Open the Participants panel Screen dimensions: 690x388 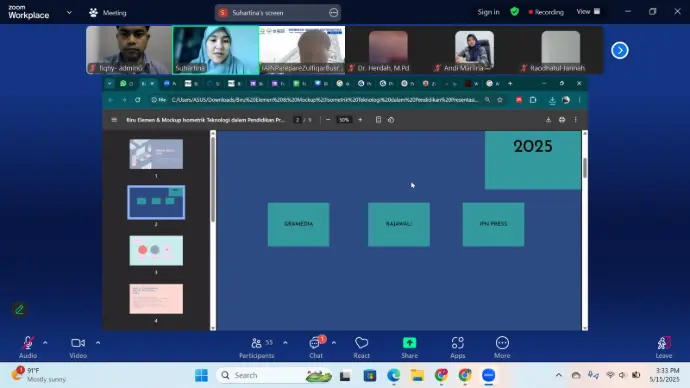pos(257,347)
